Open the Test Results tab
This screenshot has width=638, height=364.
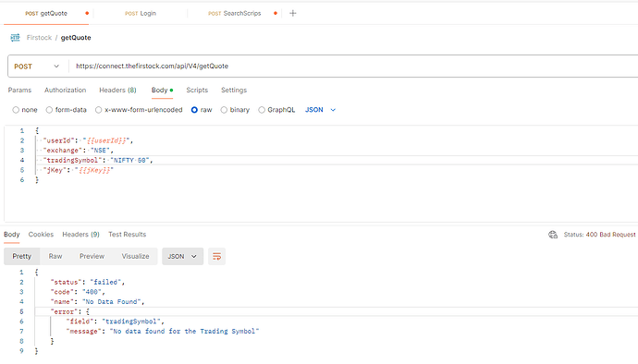tap(127, 235)
